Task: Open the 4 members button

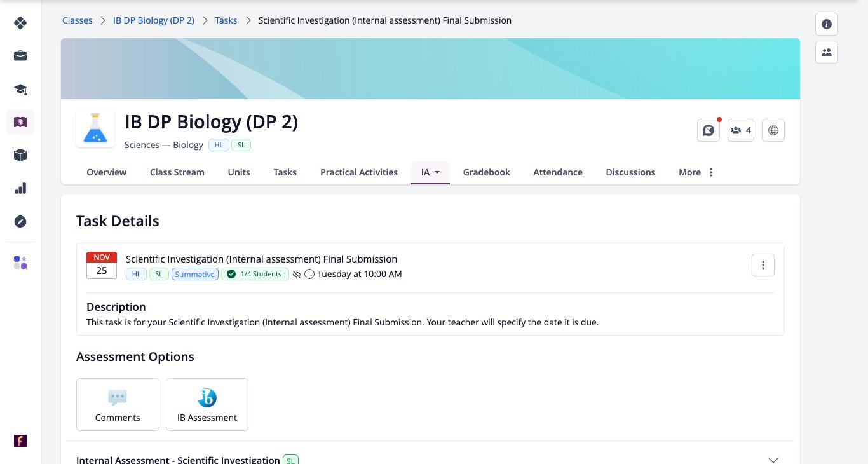Action: tap(741, 130)
